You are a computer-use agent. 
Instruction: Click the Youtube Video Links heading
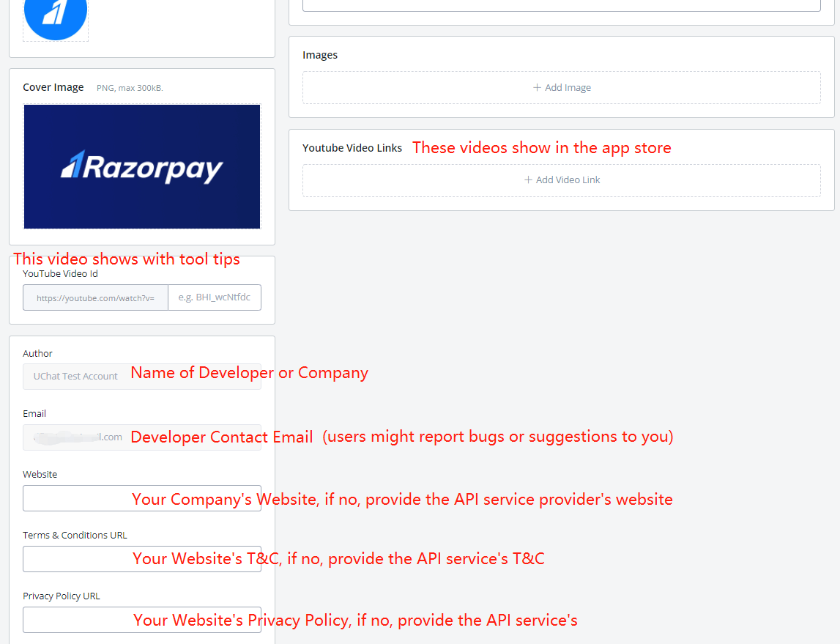tap(352, 148)
